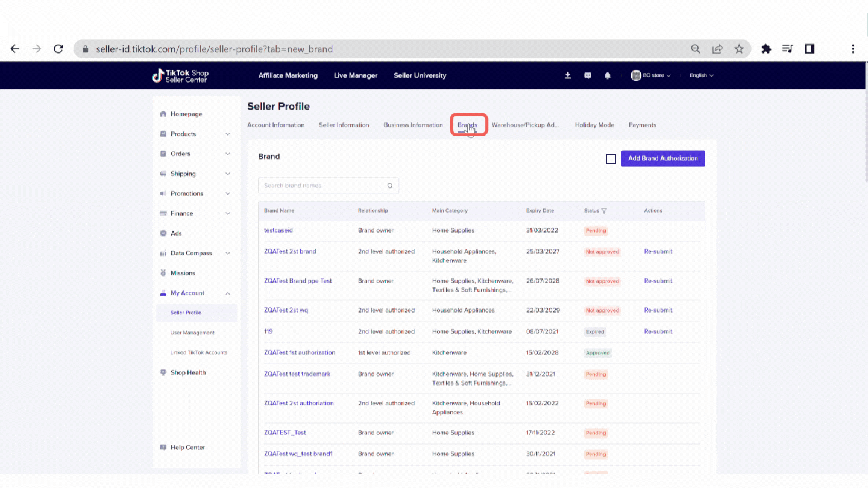Click the Status column filter icon
This screenshot has height=488, width=868.
pos(604,211)
